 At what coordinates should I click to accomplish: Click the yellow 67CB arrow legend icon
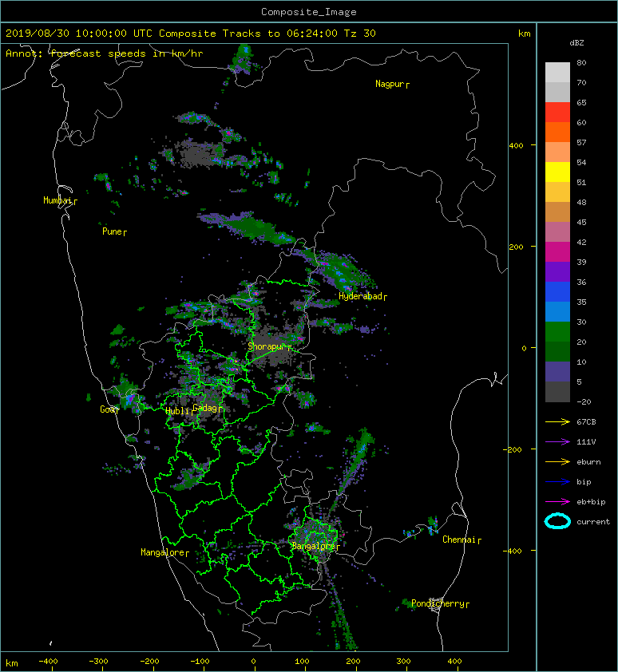(x=557, y=421)
